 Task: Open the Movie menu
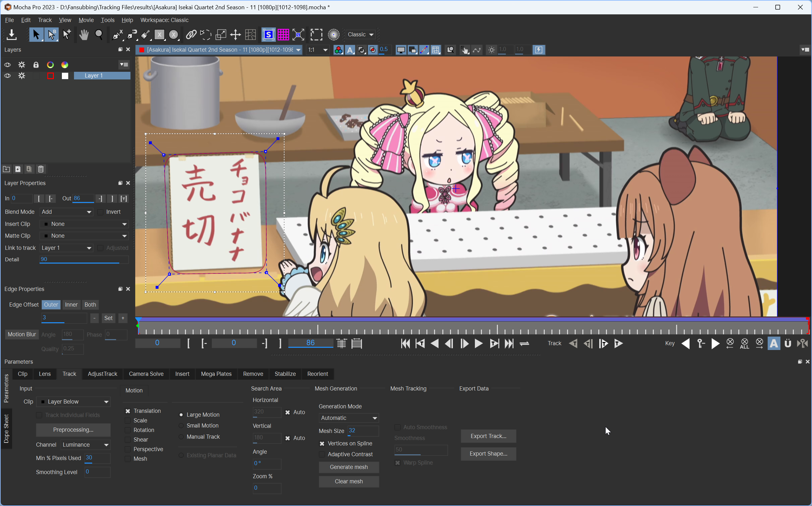tap(86, 20)
